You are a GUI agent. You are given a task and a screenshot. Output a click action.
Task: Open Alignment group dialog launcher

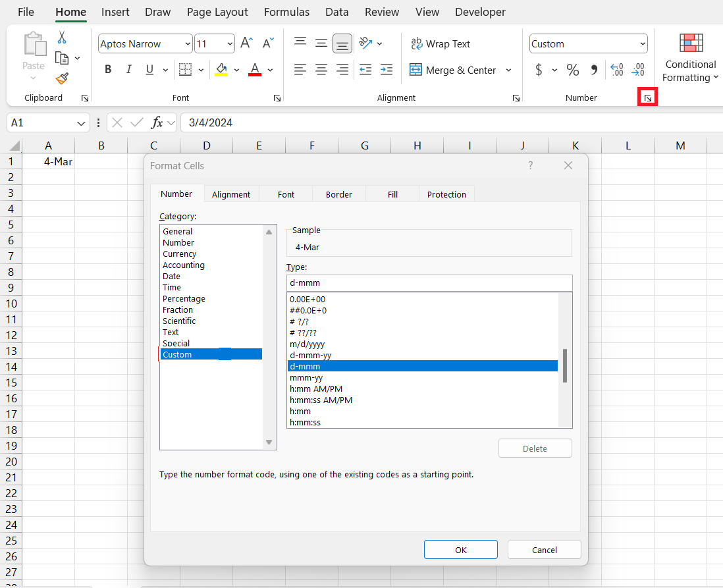[516, 97]
